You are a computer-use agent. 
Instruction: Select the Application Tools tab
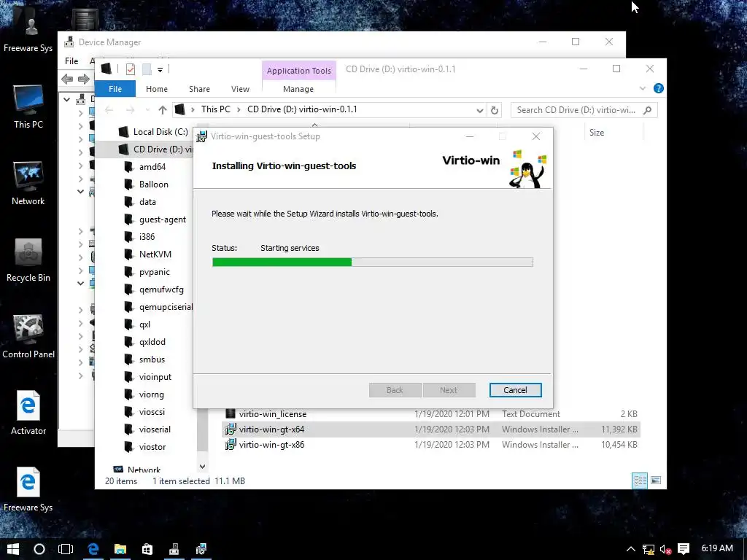tap(298, 71)
